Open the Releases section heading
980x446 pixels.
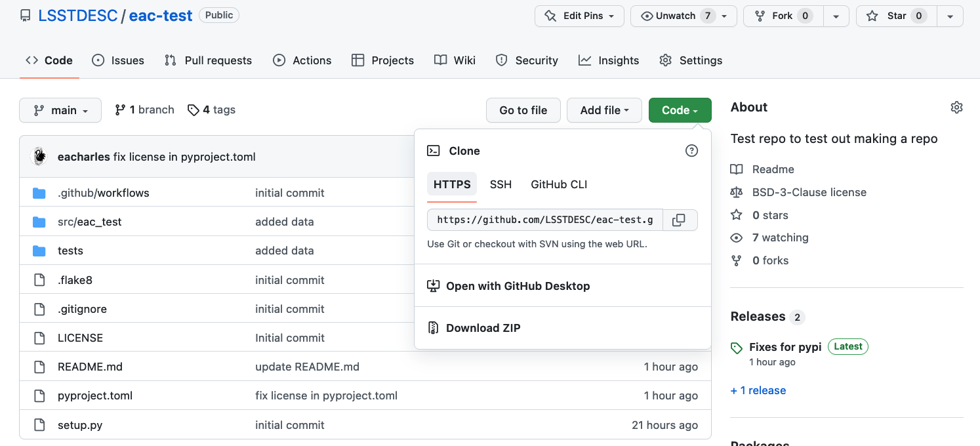click(758, 317)
